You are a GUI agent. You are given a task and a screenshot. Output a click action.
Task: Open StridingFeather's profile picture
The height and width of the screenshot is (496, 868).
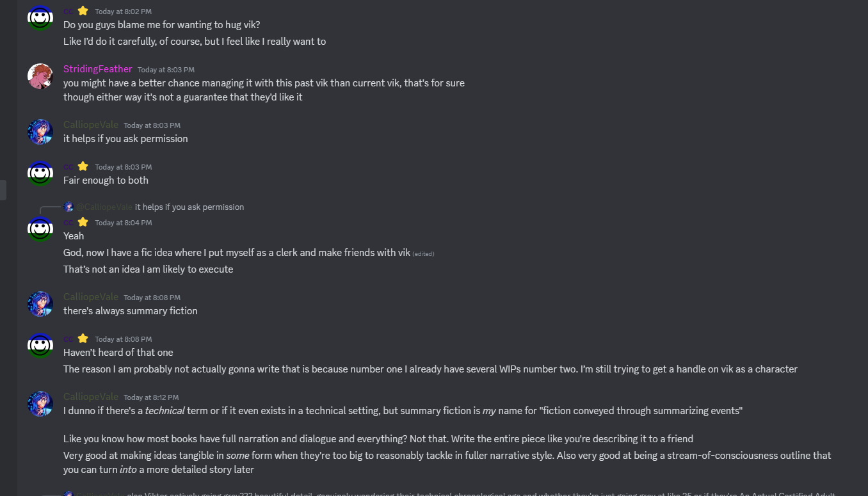40,76
